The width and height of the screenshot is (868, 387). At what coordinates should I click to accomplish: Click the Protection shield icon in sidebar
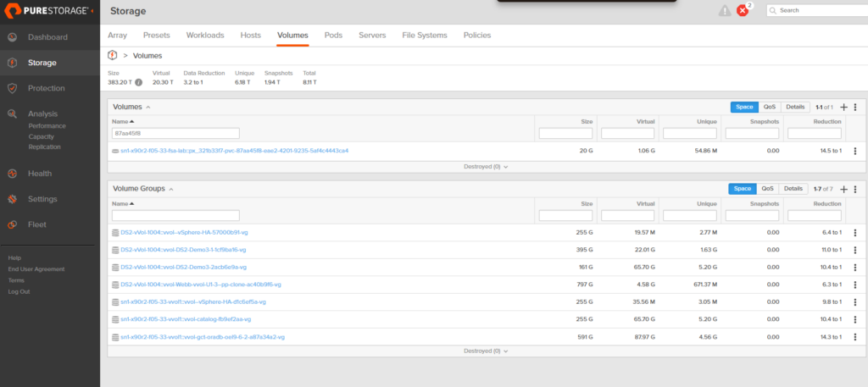point(12,88)
